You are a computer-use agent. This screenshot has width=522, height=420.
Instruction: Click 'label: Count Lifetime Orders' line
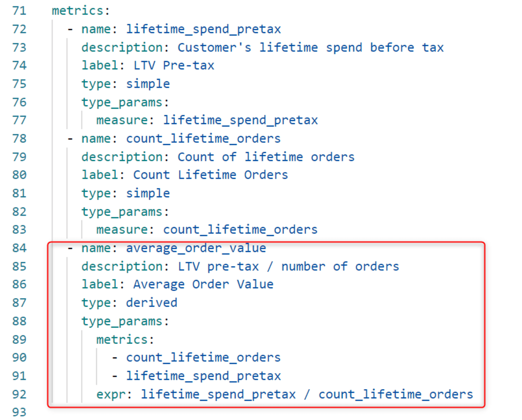tap(185, 175)
